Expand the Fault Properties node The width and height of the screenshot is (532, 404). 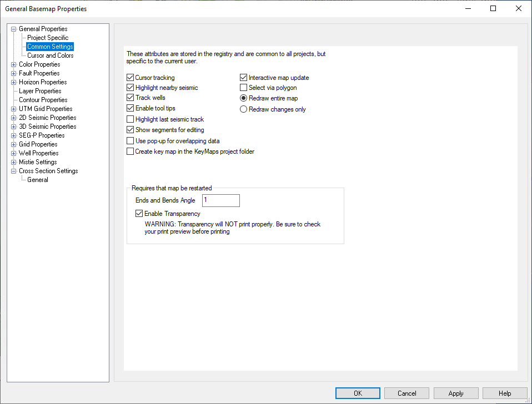coord(14,73)
